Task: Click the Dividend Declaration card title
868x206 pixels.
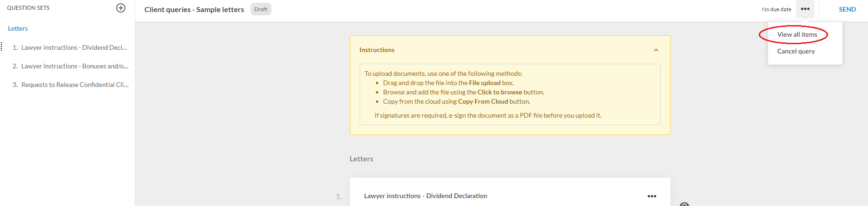Action: coord(425,196)
